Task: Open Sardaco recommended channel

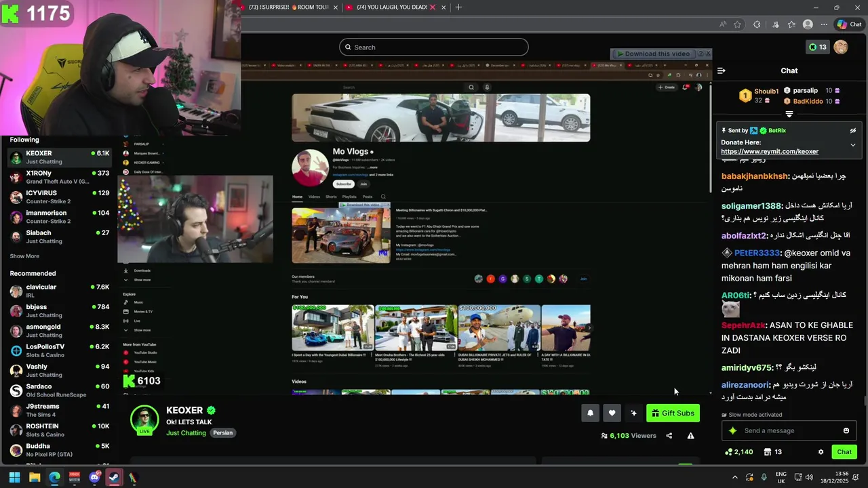Action: tap(60, 390)
